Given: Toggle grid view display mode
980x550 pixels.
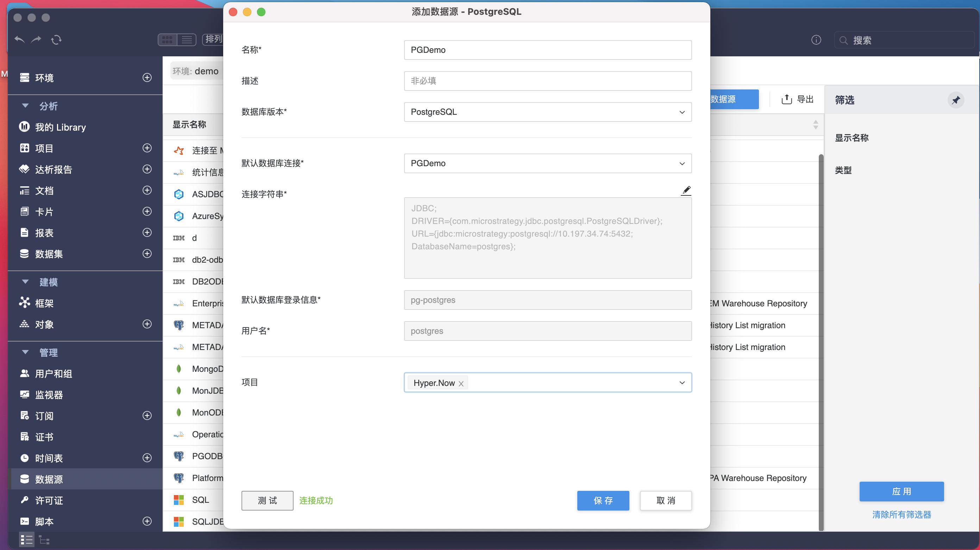Looking at the screenshot, I should 167,39.
